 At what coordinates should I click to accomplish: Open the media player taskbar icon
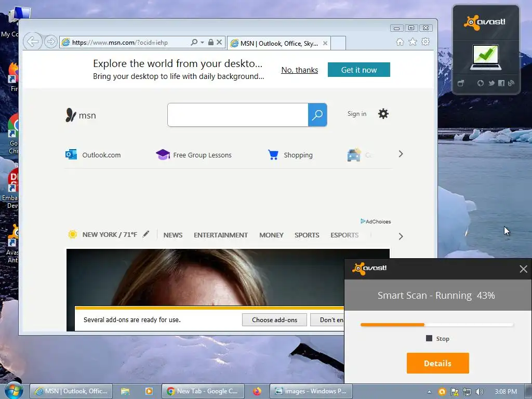tap(149, 391)
